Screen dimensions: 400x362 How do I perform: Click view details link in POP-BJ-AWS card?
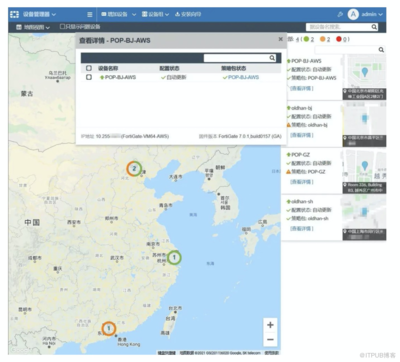[302, 88]
